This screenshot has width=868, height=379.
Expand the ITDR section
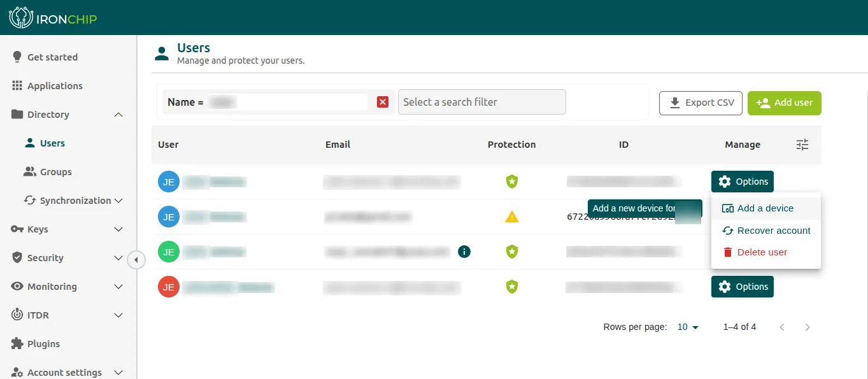tap(118, 315)
